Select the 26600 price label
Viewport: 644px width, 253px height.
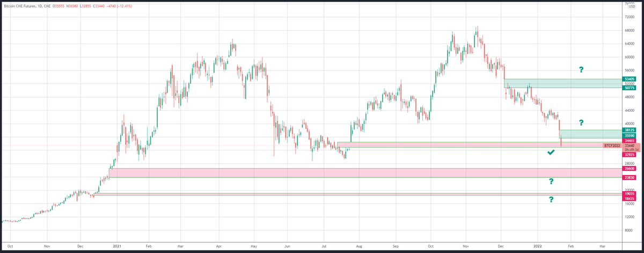pyautogui.click(x=630, y=169)
